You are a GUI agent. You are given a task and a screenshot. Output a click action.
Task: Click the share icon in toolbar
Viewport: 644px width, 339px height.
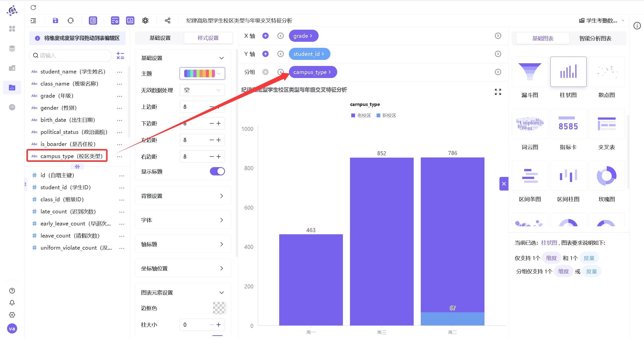pyautogui.click(x=168, y=21)
